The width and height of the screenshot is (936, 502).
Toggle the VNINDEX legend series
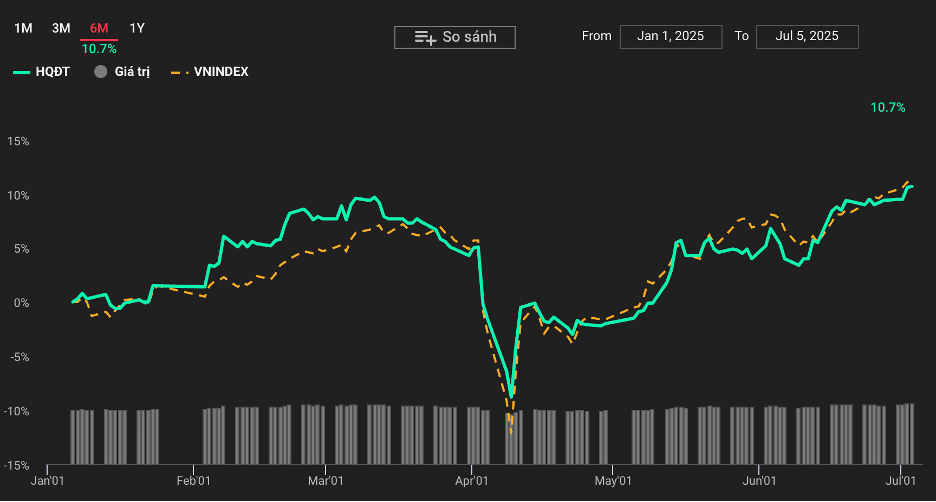[x=210, y=72]
